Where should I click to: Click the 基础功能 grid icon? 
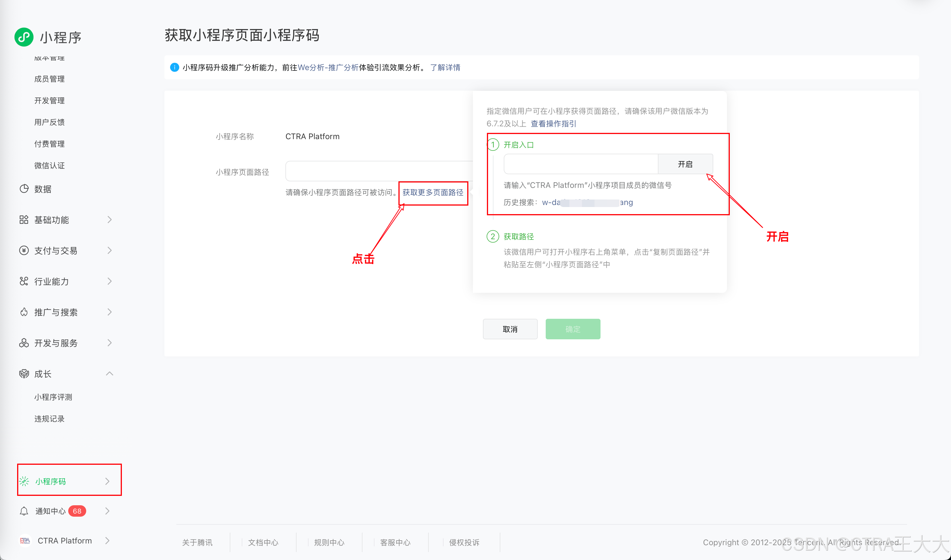(x=24, y=220)
